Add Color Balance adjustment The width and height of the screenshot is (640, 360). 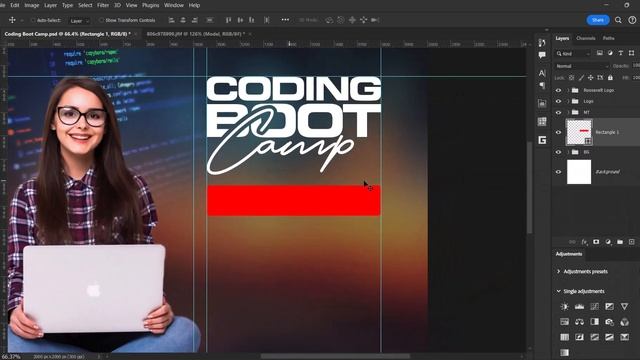pos(579,322)
